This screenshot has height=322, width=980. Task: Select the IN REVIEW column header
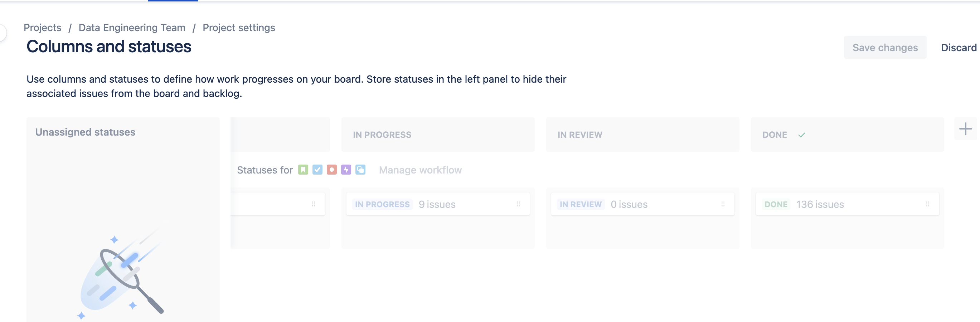[642, 135]
